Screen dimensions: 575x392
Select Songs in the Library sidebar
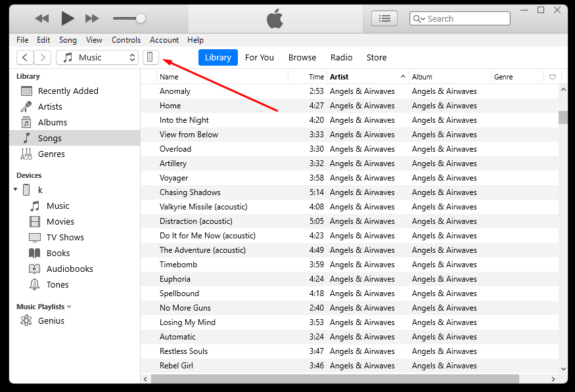(74, 138)
